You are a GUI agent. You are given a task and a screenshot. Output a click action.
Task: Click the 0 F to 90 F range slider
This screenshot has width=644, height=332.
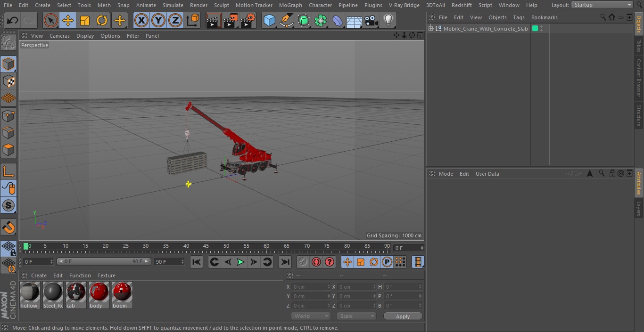coord(104,261)
